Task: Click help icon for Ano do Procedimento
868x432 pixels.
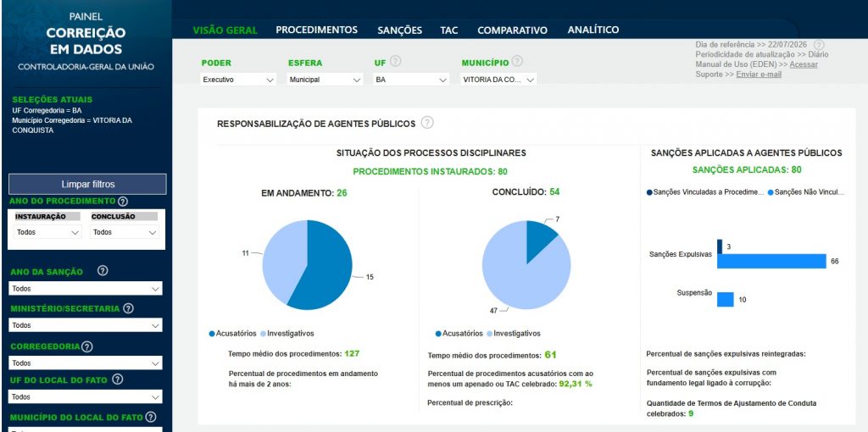Action: point(123,202)
